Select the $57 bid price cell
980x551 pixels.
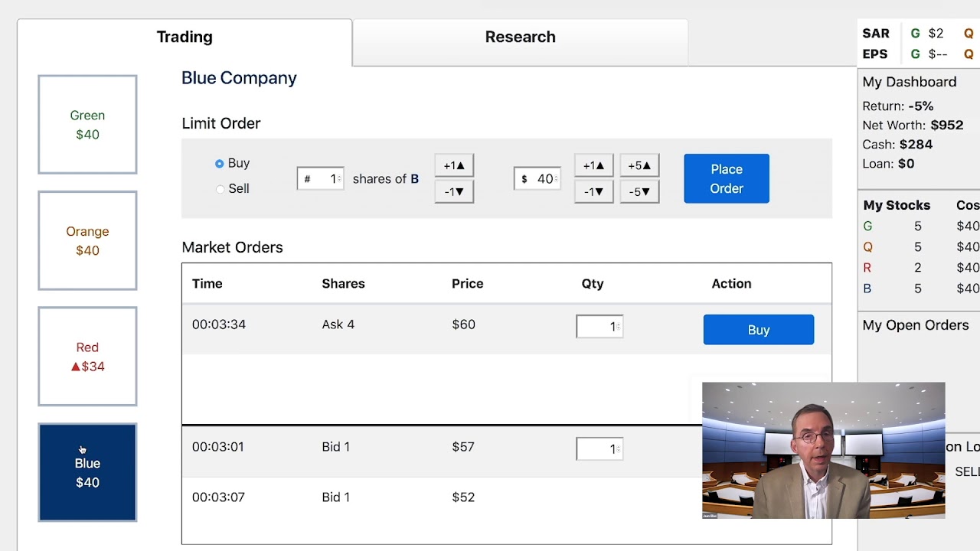tap(463, 447)
